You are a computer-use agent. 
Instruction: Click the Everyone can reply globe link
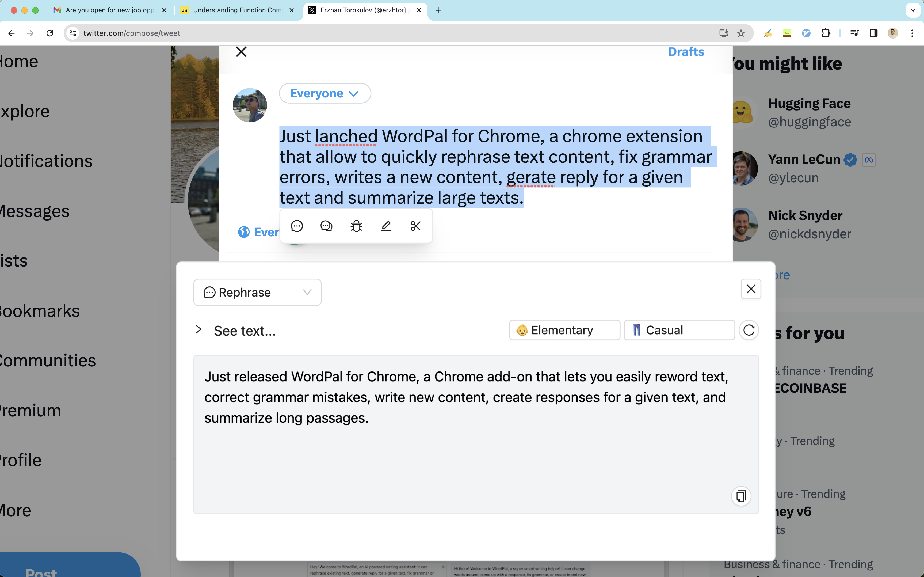(x=258, y=232)
